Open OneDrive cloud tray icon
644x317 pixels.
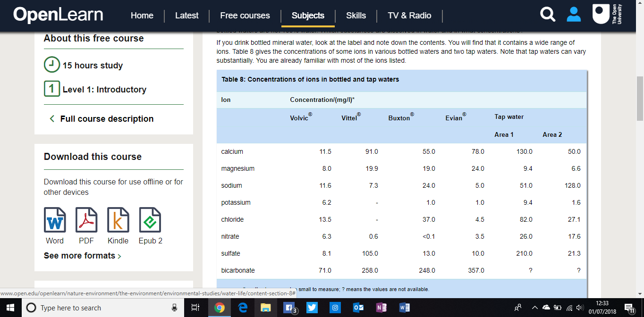point(546,308)
